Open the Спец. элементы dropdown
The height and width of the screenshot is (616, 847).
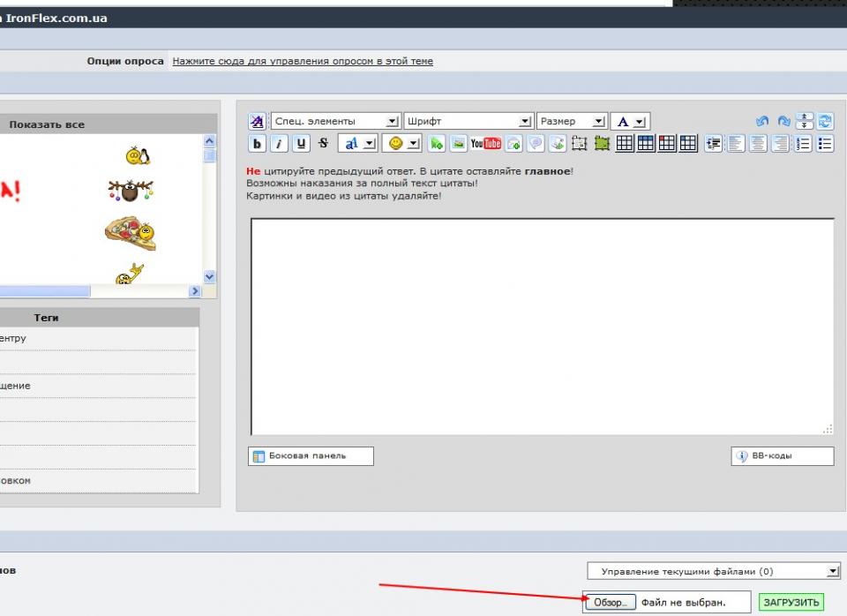(393, 122)
